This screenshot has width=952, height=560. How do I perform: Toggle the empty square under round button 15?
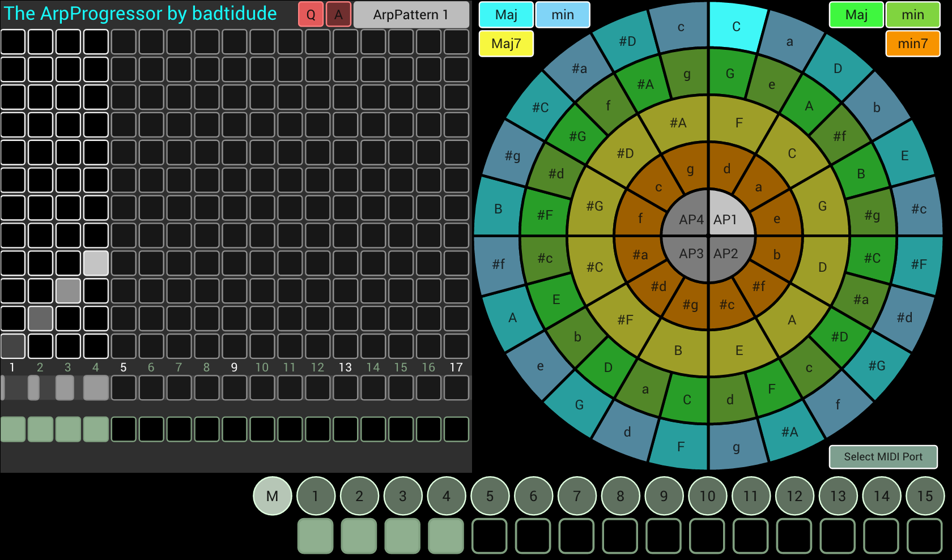pos(925,536)
